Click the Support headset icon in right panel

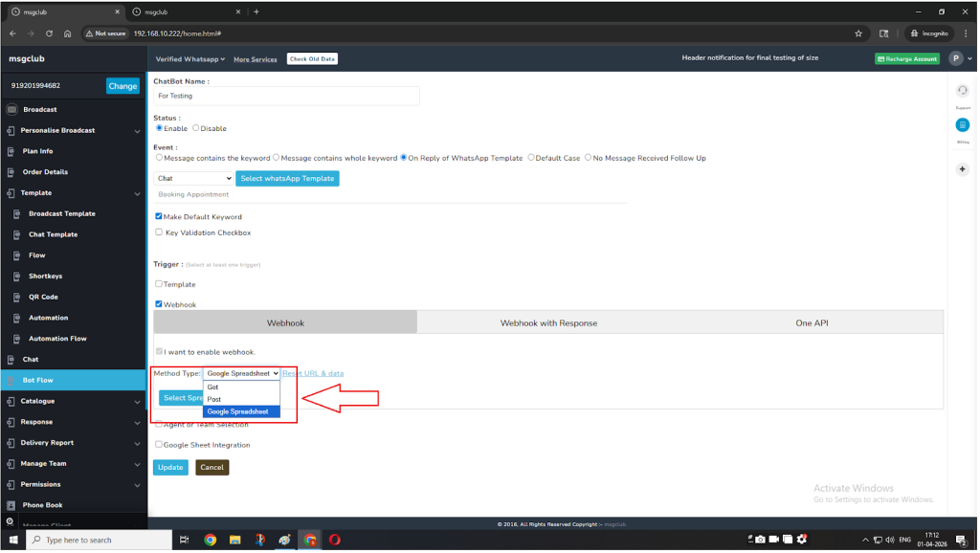click(x=962, y=91)
